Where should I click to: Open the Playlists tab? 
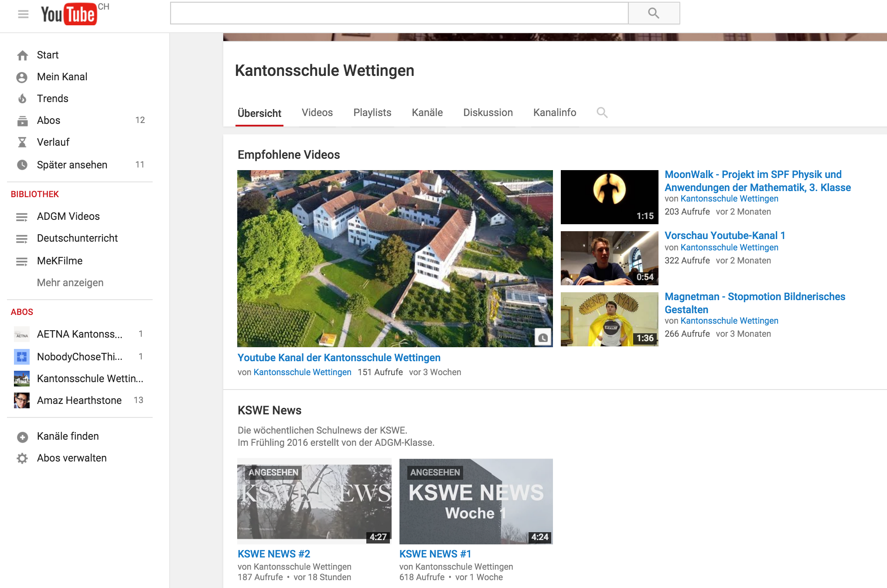(372, 113)
